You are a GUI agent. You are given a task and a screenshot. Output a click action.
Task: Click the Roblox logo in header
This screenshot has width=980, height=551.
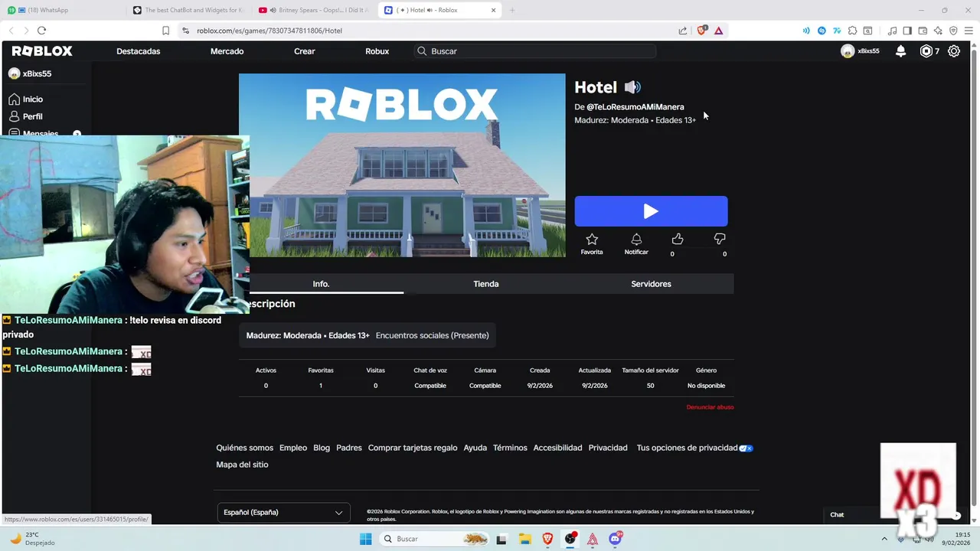pyautogui.click(x=42, y=51)
